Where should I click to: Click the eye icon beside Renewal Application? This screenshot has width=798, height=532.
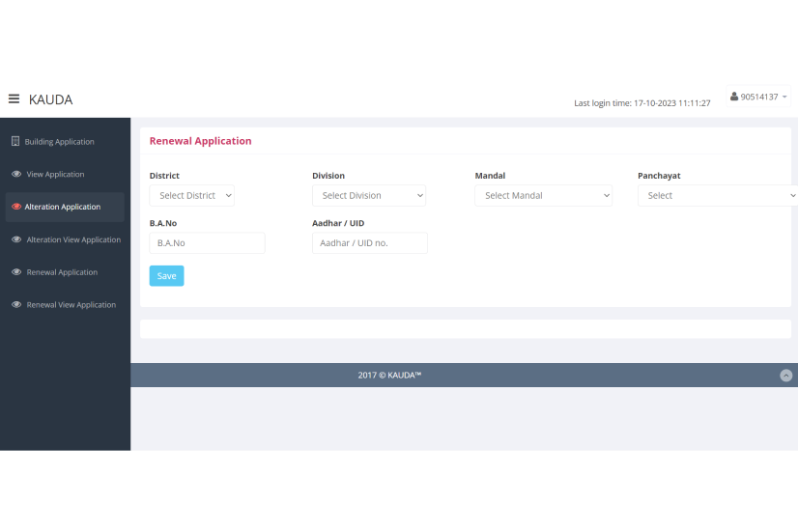[16, 272]
